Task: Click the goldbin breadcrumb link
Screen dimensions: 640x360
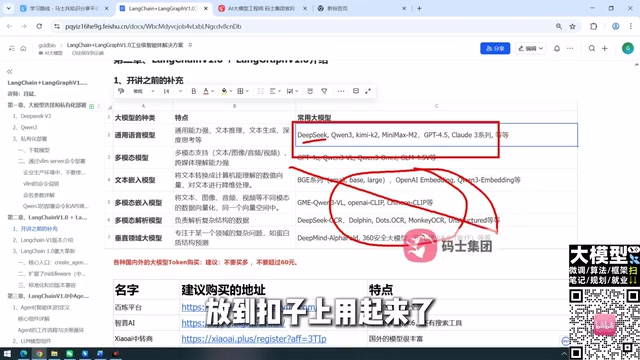Action: point(47,45)
